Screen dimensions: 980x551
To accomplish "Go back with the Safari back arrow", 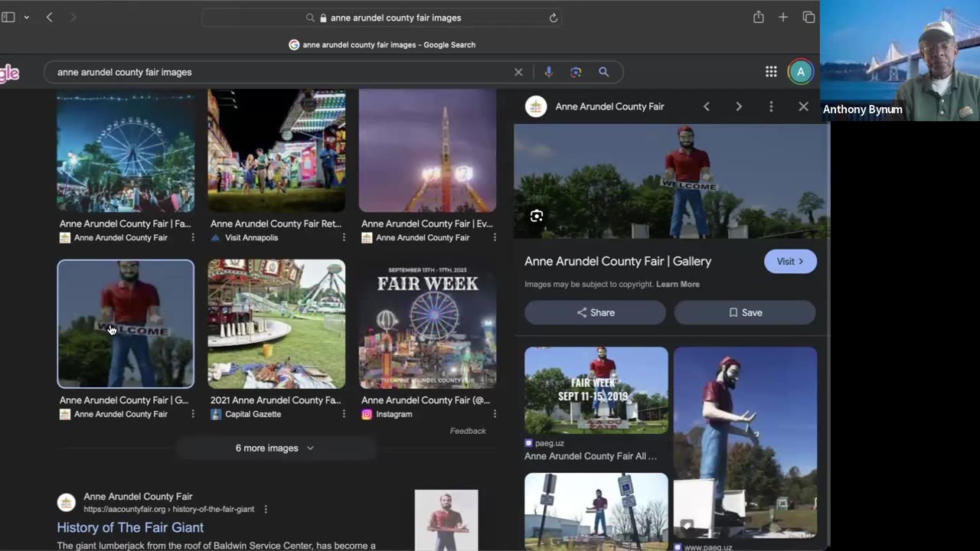I will [x=49, y=17].
